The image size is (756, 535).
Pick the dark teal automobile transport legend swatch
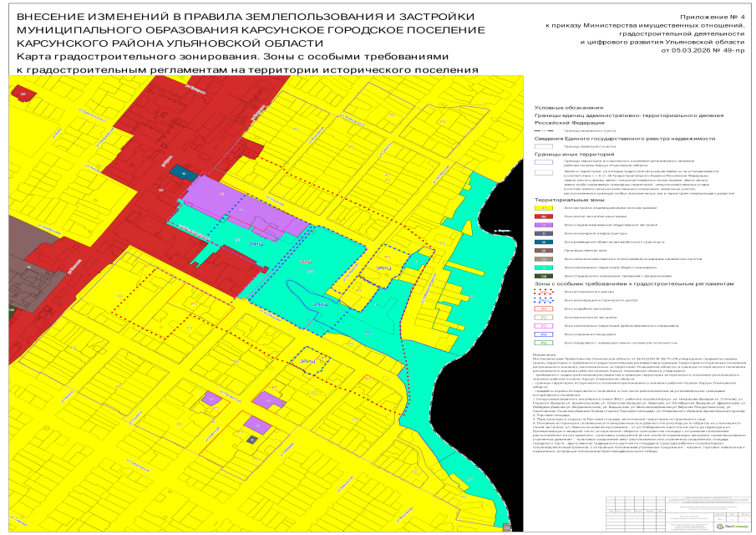[544, 241]
